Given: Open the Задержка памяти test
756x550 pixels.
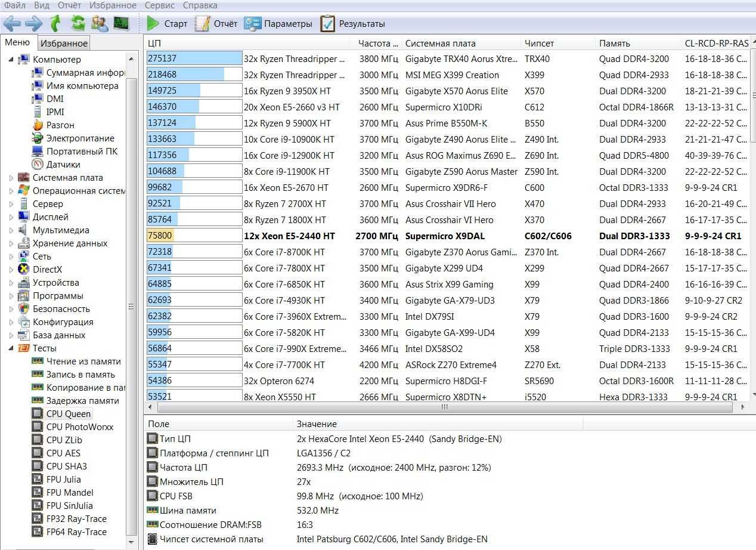Looking at the screenshot, I should click(75, 401).
